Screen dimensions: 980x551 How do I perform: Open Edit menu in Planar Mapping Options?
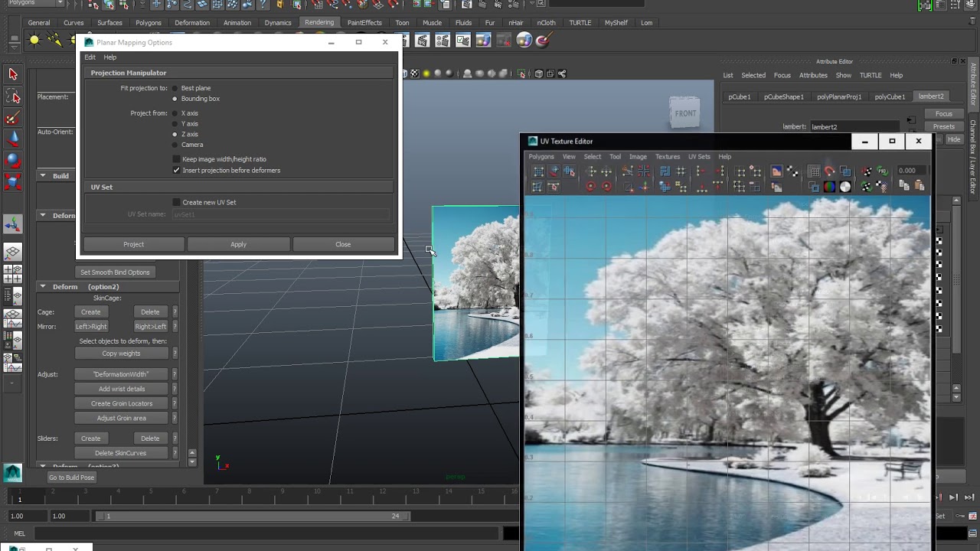pyautogui.click(x=90, y=57)
